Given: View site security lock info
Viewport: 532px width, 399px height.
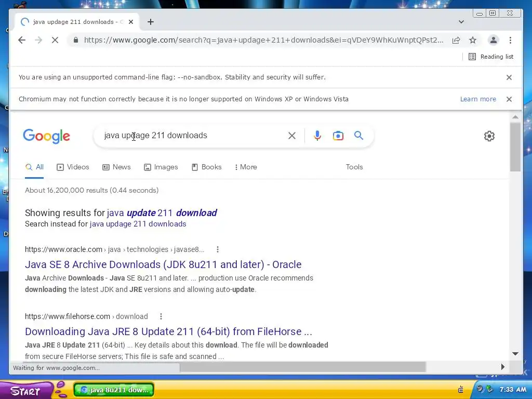Looking at the screenshot, I should [x=76, y=40].
